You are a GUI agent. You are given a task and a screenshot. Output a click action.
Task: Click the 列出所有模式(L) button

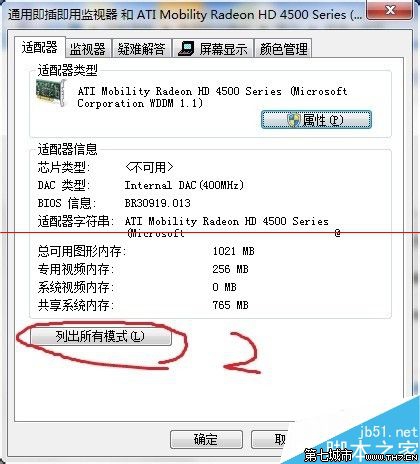point(100,336)
